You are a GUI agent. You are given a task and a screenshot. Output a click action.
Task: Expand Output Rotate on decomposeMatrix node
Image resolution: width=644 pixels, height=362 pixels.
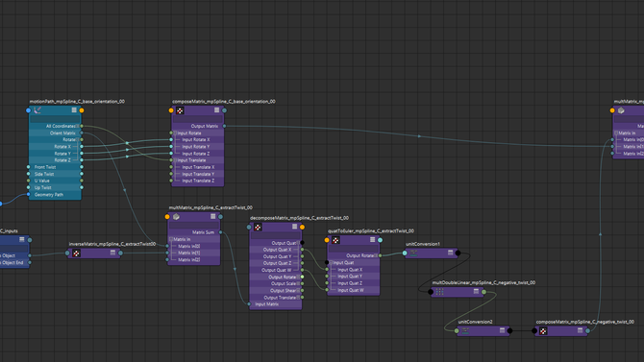pos(298,278)
